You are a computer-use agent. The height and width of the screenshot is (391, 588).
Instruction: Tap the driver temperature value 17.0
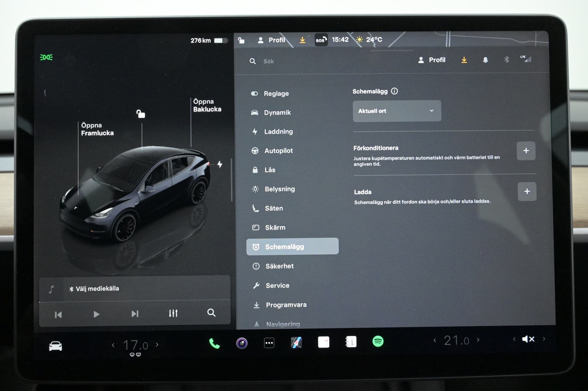pyautogui.click(x=135, y=345)
